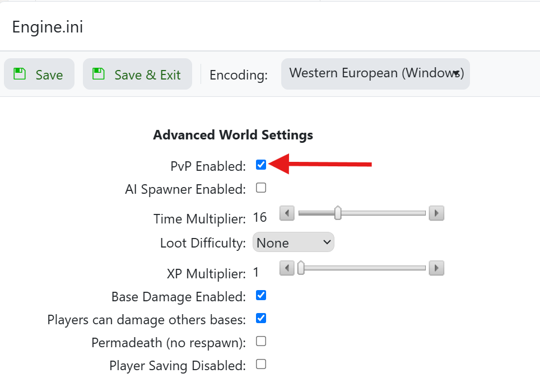This screenshot has width=540, height=392.
Task: Click XP Multiplier right arrow button
Action: [436, 268]
